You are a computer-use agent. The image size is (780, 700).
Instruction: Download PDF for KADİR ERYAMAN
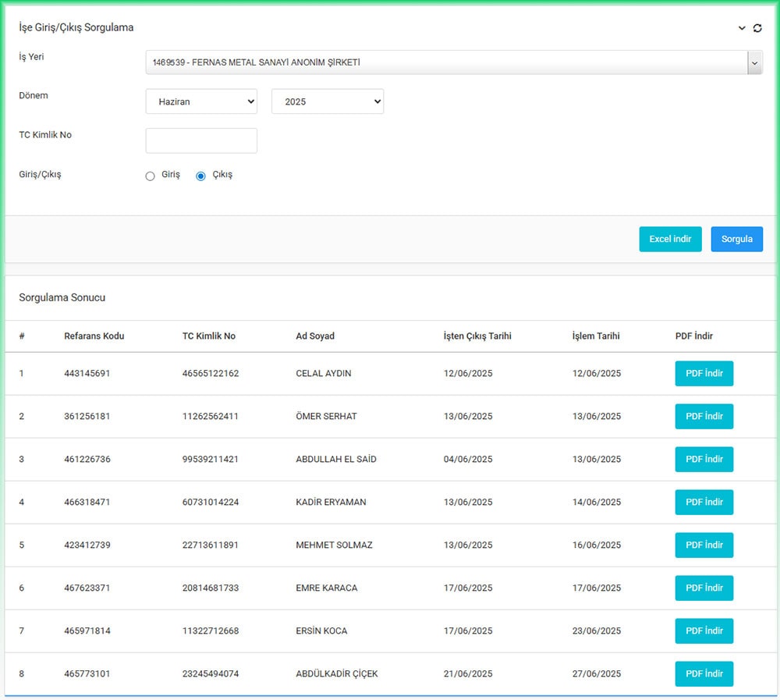pyautogui.click(x=704, y=502)
